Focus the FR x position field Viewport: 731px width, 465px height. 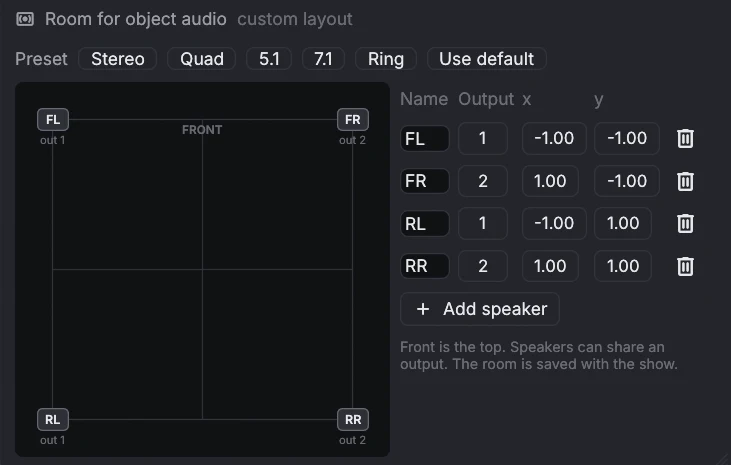550,181
